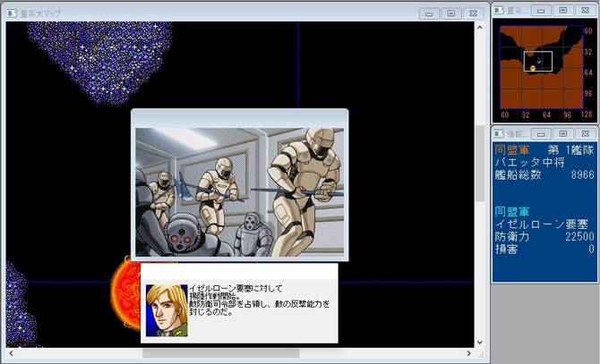Viewport: 600px width, 364px height.
Task: Minimize the minimap window
Action: 541,11
